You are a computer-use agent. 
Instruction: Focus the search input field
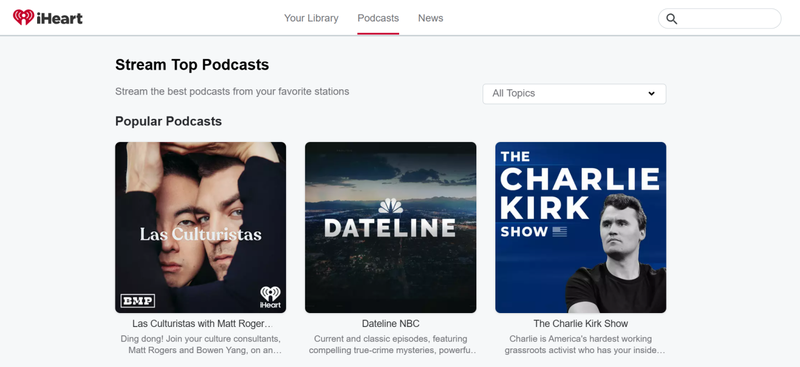coord(719,18)
